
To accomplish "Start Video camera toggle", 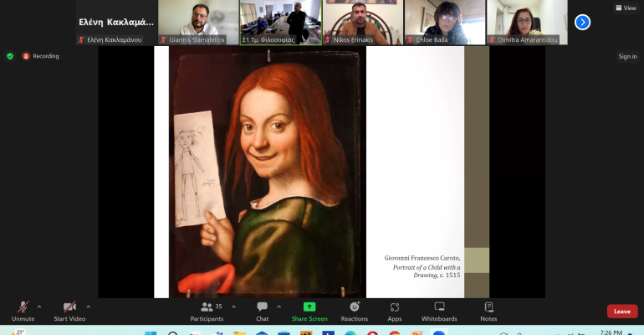I will pos(69,312).
